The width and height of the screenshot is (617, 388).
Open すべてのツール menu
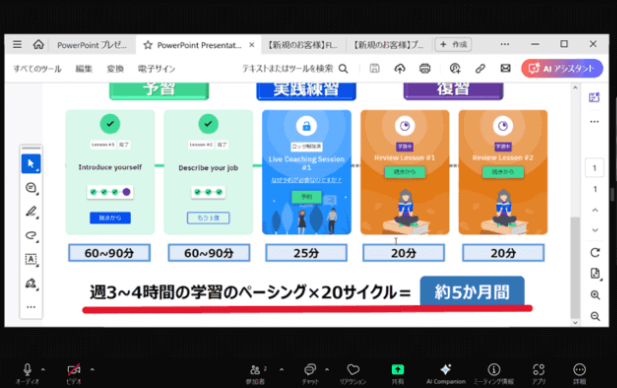coord(37,69)
